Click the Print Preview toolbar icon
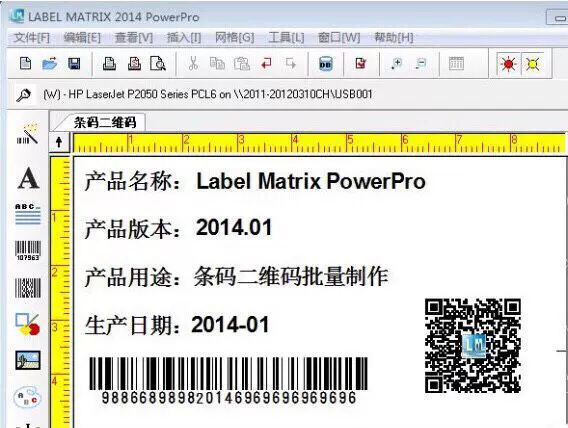The height and width of the screenshot is (428, 568). click(158, 64)
